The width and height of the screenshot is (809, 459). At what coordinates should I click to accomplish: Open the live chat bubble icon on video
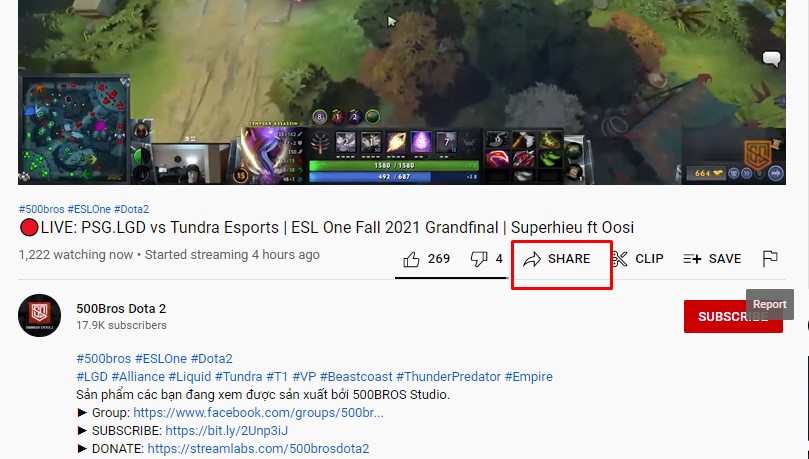point(771,59)
